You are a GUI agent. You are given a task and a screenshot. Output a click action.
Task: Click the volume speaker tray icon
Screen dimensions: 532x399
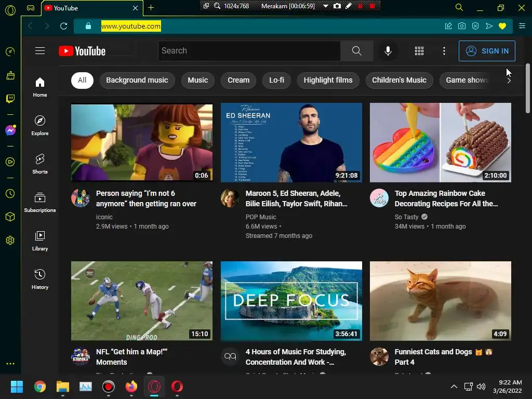click(481, 387)
